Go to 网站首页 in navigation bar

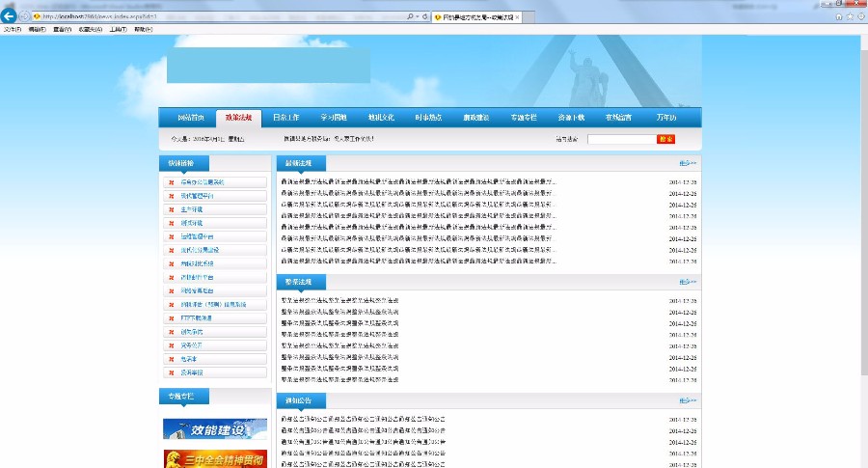click(191, 118)
